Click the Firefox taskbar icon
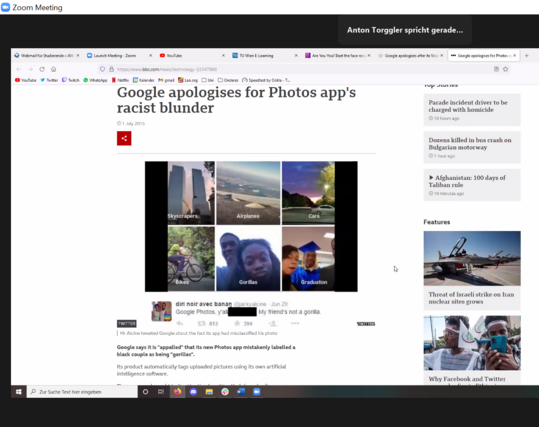This screenshot has width=539, height=427. click(177, 392)
